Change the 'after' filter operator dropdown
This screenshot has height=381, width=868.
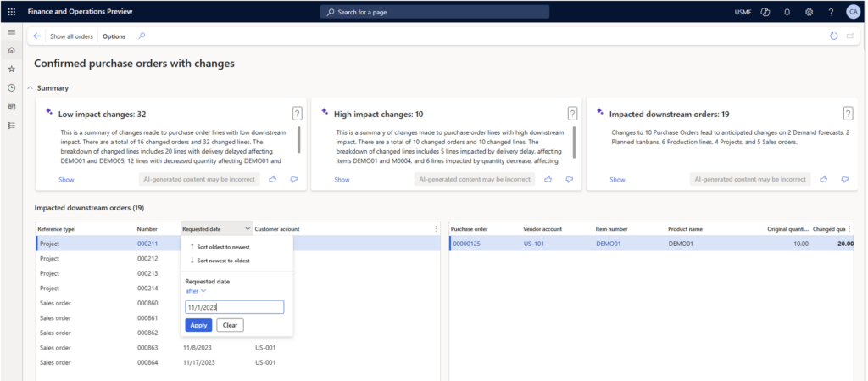pos(196,291)
